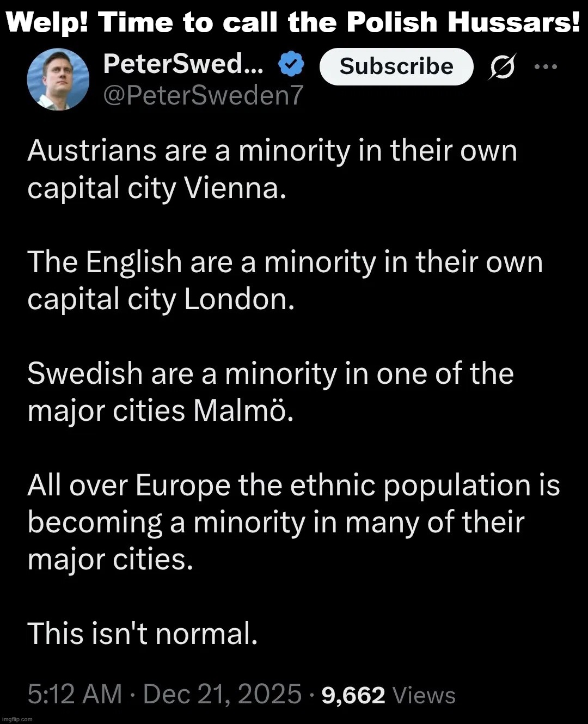This screenshot has width=588, height=724.
Task: Open the post options ellipsis menu
Action: (x=546, y=66)
